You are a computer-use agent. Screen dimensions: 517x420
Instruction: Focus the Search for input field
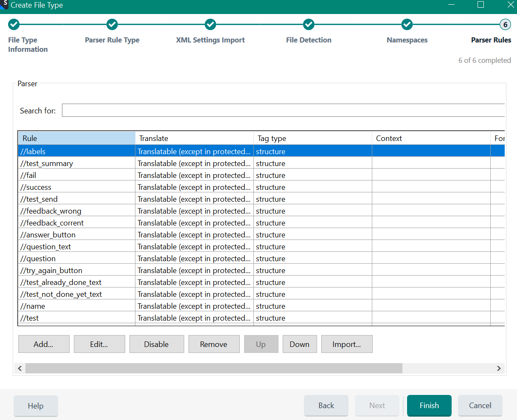coord(283,110)
